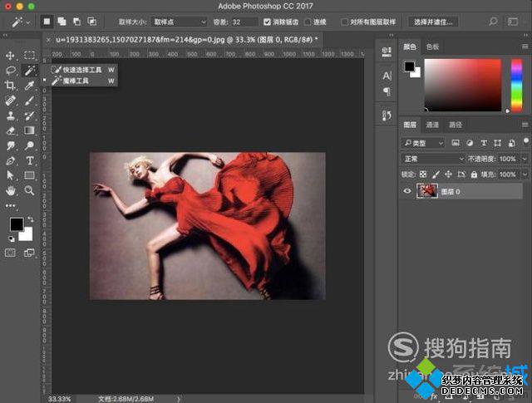Open the Paragraph panel icon

point(387,91)
